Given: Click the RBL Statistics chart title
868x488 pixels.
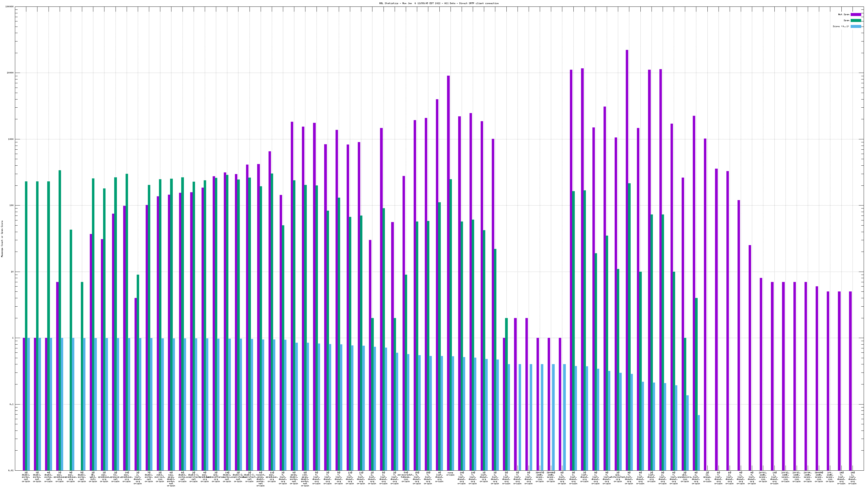Looking at the screenshot, I should [439, 3].
